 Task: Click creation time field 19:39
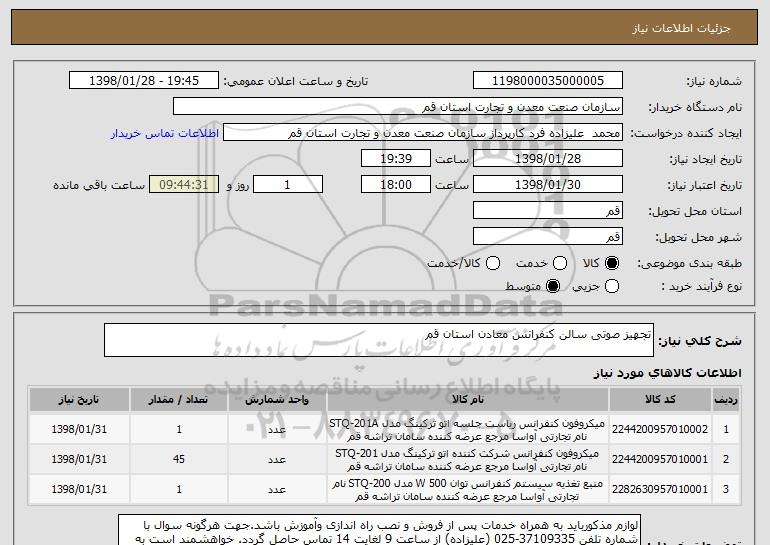click(x=396, y=159)
